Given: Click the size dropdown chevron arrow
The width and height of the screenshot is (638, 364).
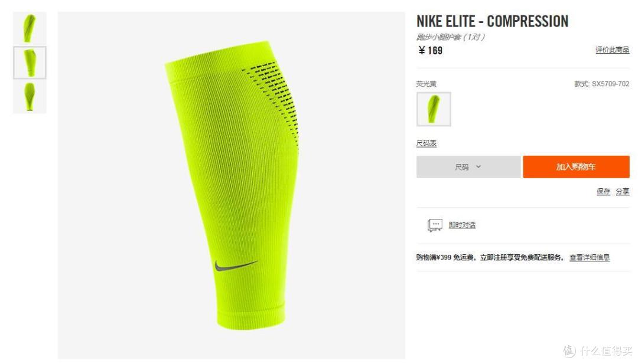Looking at the screenshot, I should (x=479, y=166).
